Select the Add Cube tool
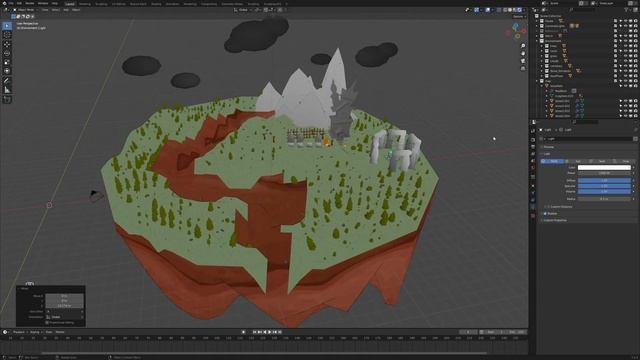The image size is (640, 360). click(7, 99)
